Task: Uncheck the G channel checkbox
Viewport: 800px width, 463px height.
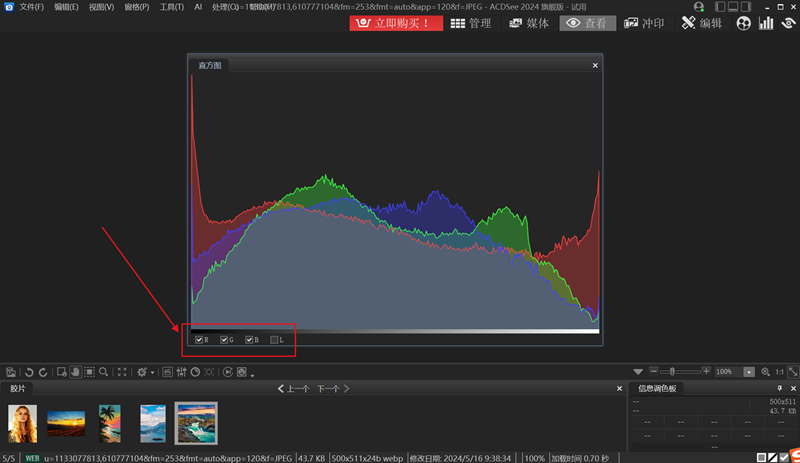Action: [225, 341]
